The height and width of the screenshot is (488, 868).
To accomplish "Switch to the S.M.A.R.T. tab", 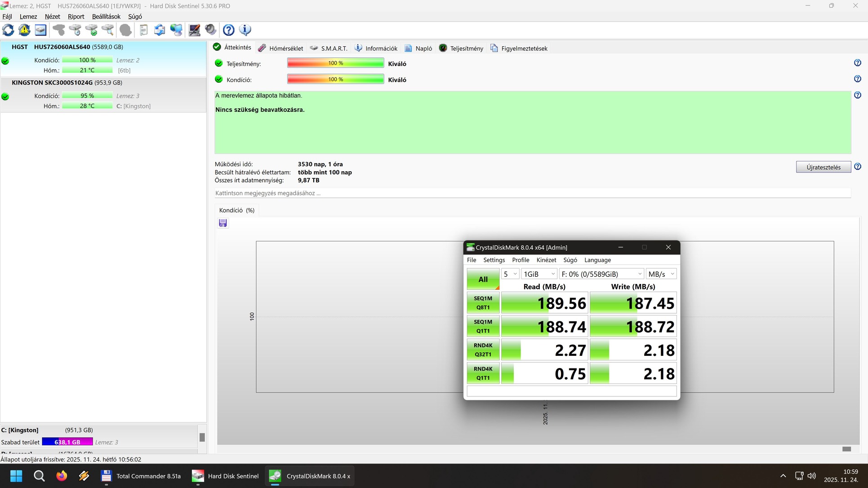I will (x=329, y=48).
